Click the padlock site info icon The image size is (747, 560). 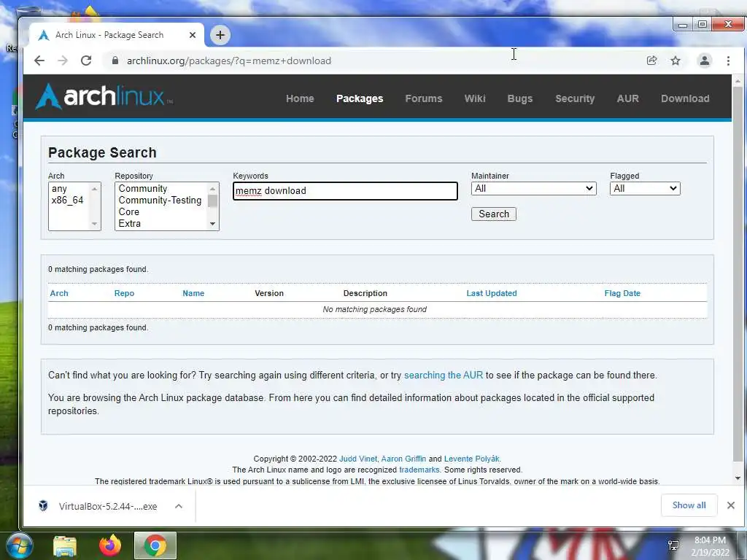click(x=115, y=61)
